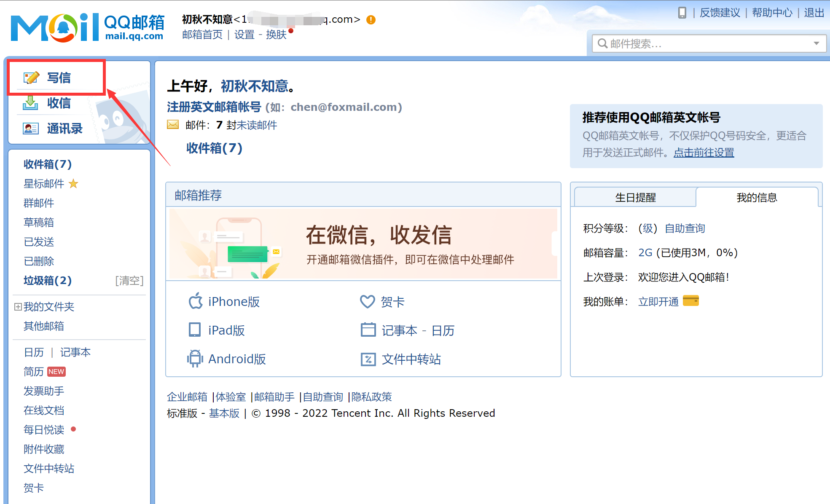Viewport: 830px width, 504px height.
Task: Click 换肤 to change skin
Action: tap(276, 35)
